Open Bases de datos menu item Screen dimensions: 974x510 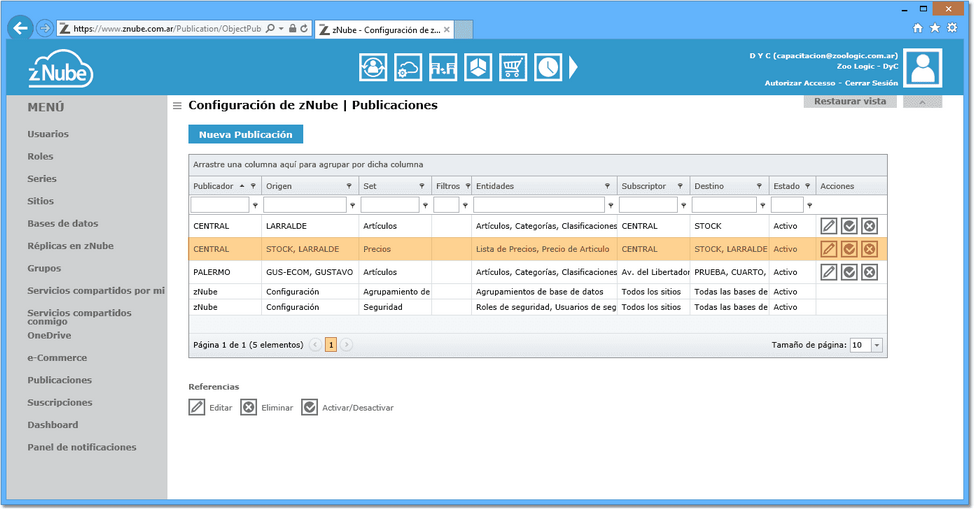coord(63,224)
